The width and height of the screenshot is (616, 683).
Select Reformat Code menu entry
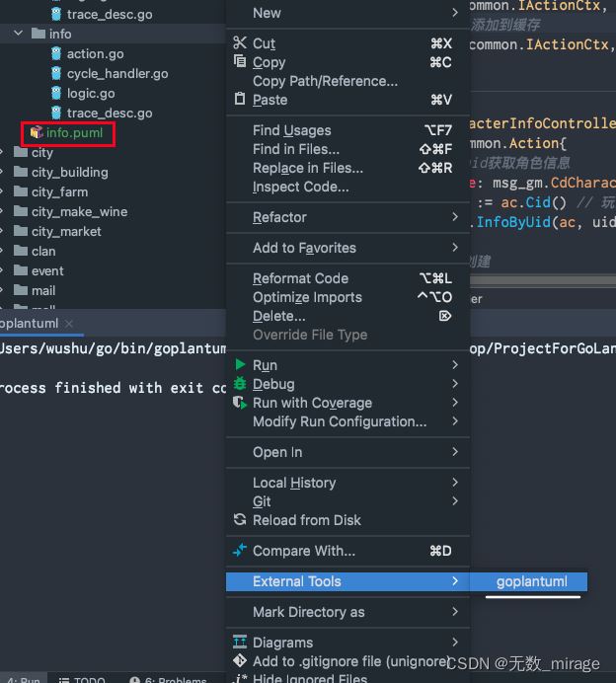[300, 278]
